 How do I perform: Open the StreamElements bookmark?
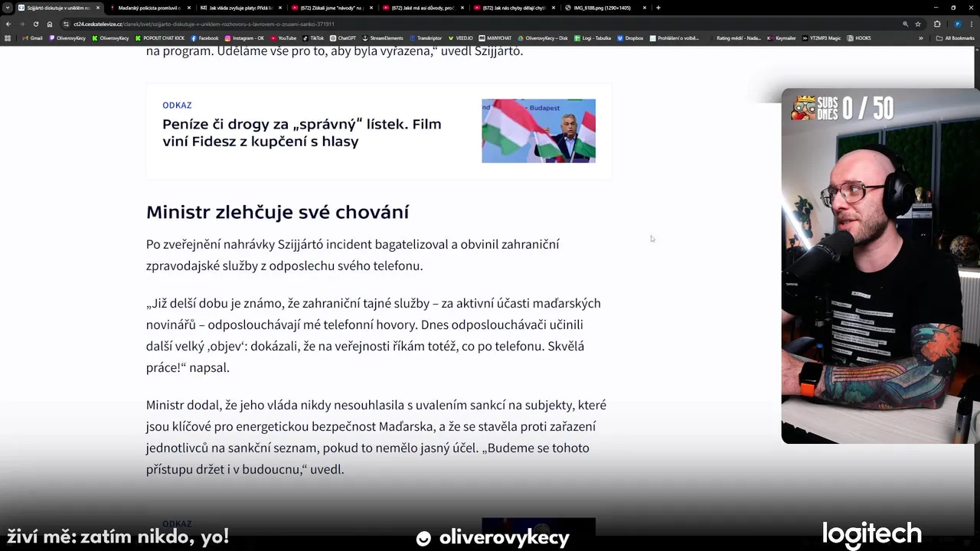point(383,37)
